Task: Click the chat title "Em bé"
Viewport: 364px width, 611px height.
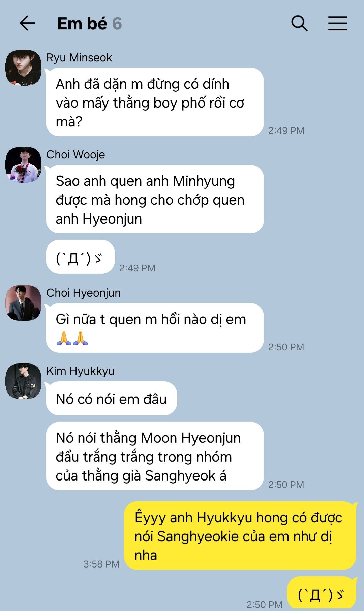Action: tap(82, 24)
